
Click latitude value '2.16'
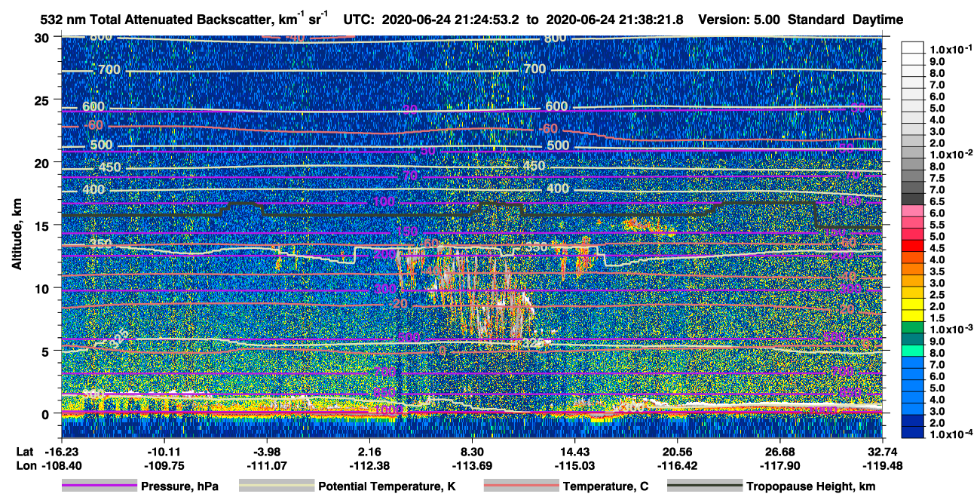point(369,451)
